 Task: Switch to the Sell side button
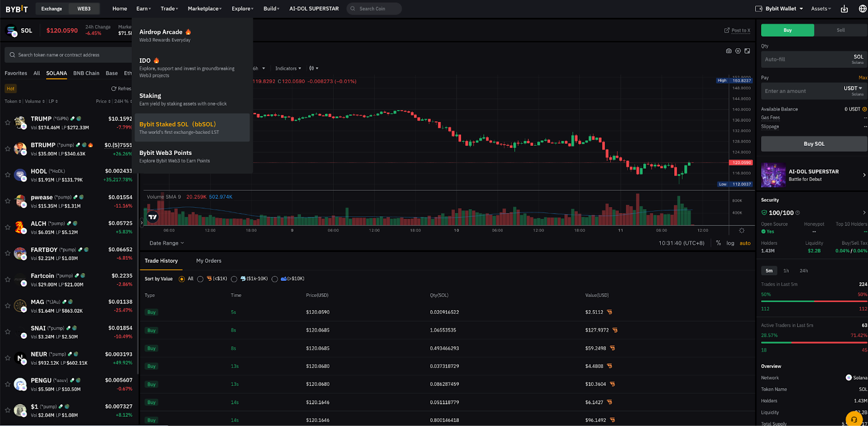841,30
